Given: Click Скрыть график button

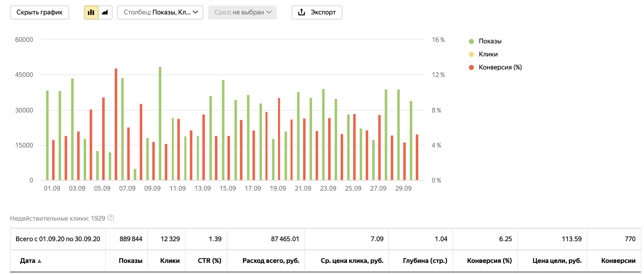Looking at the screenshot, I should pyautogui.click(x=40, y=12).
